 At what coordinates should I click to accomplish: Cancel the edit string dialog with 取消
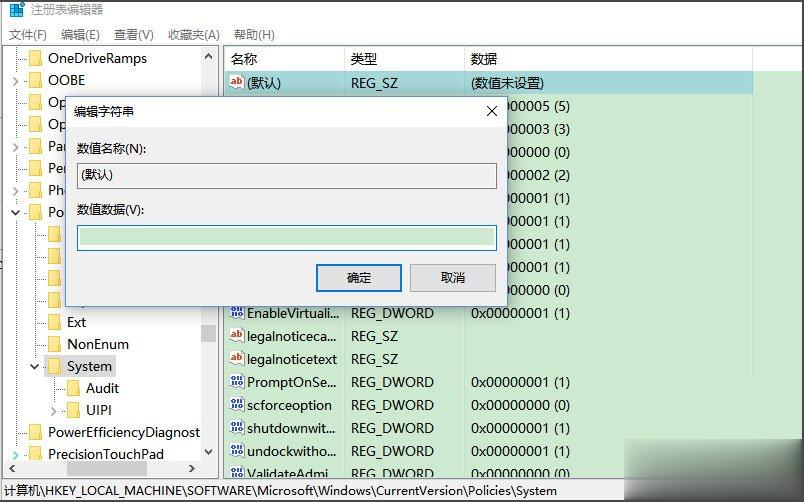453,278
